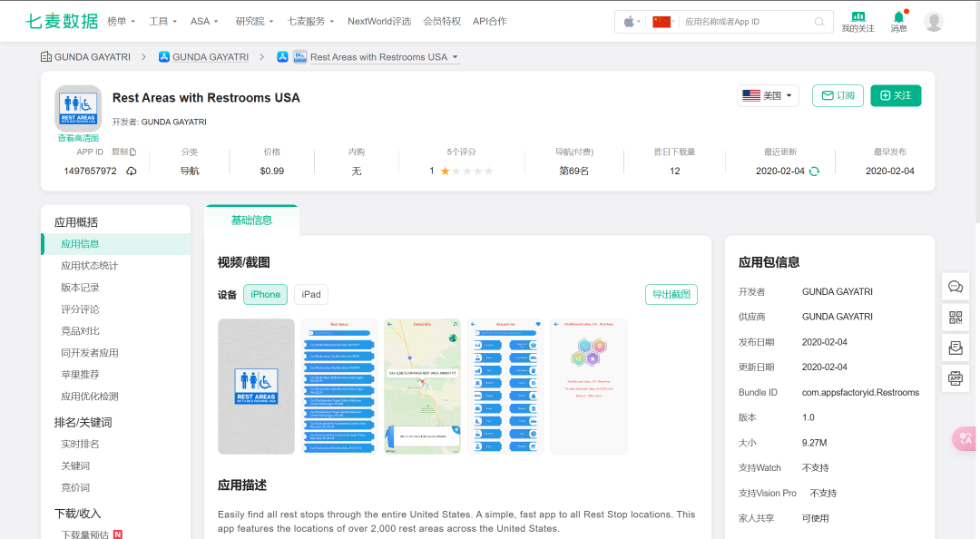Click 查看高清图 link under app icon
The image size is (980, 539).
point(78,138)
